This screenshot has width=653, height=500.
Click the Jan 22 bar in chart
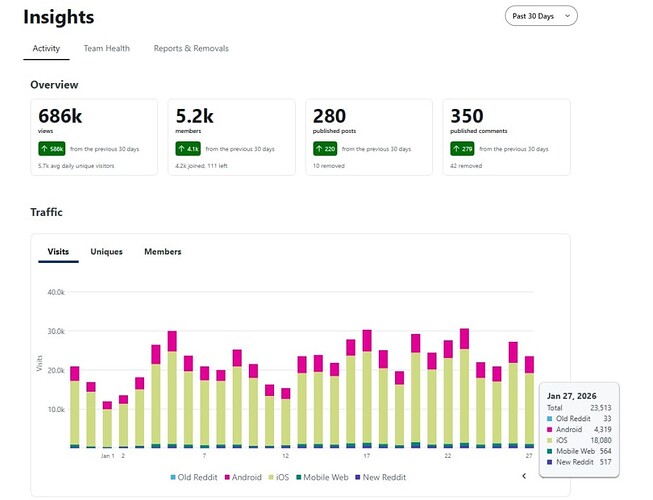point(448,400)
